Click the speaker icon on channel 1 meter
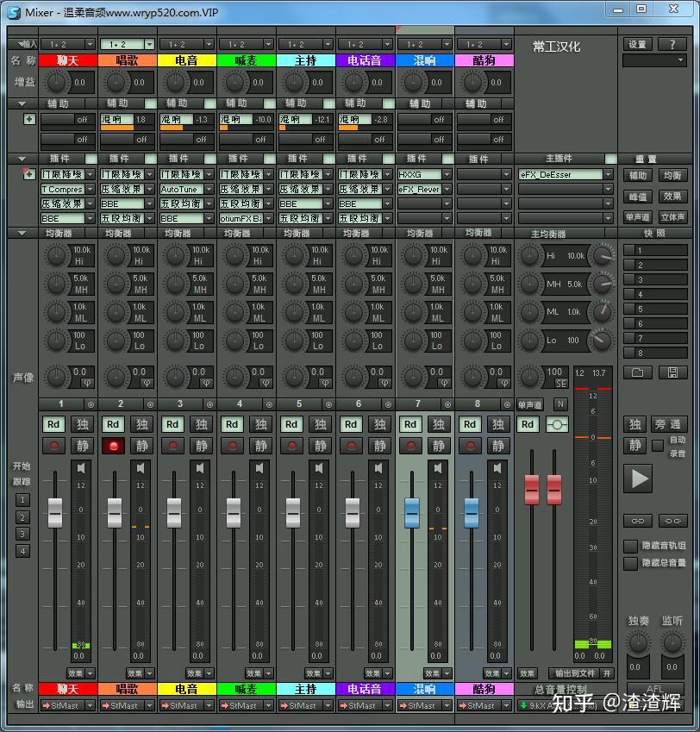This screenshot has height=732, width=700. [81, 468]
